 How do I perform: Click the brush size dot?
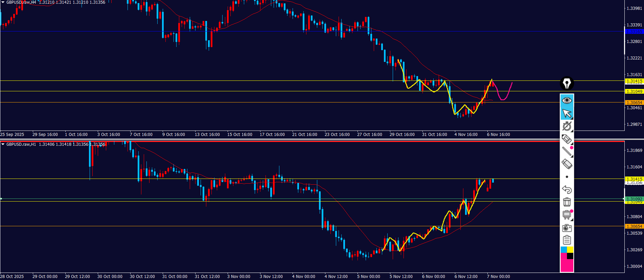pos(567,177)
